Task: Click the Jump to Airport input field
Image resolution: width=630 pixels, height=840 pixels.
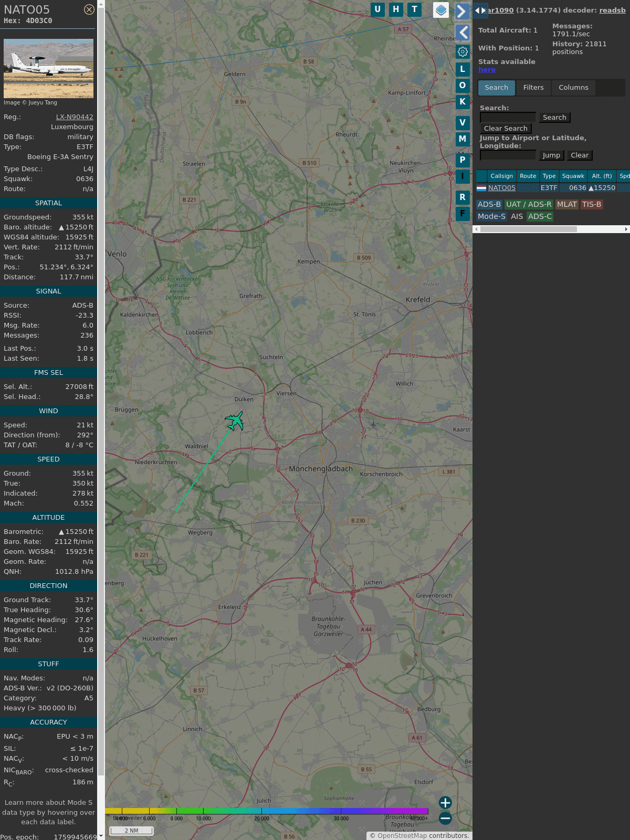Action: click(x=508, y=155)
